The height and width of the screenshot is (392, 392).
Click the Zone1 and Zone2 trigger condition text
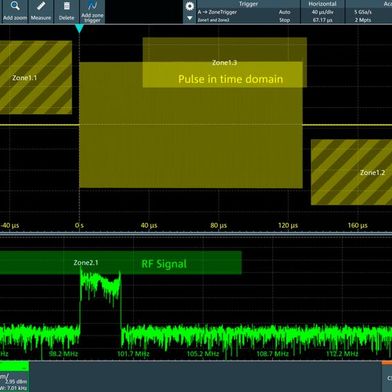[x=213, y=20]
